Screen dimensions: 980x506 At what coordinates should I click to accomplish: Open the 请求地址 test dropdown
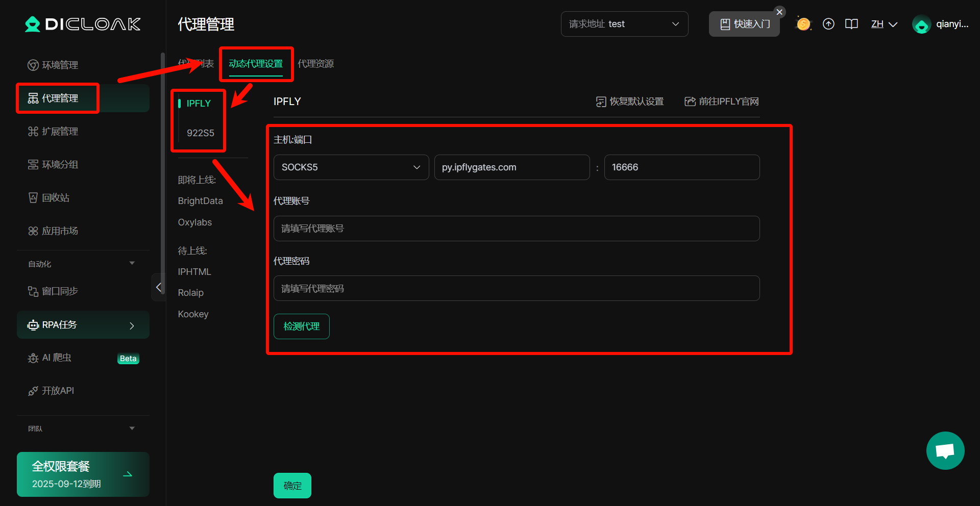(625, 24)
